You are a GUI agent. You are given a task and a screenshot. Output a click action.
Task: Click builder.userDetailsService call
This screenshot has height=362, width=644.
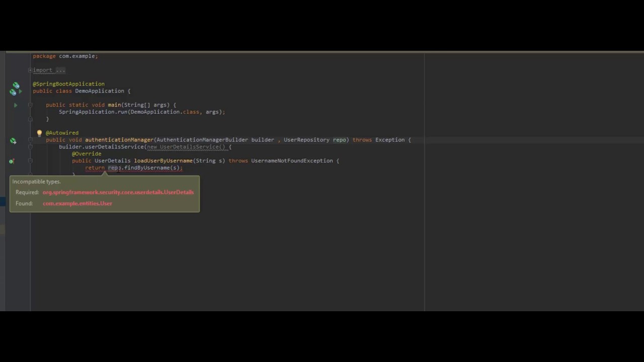[102, 147]
